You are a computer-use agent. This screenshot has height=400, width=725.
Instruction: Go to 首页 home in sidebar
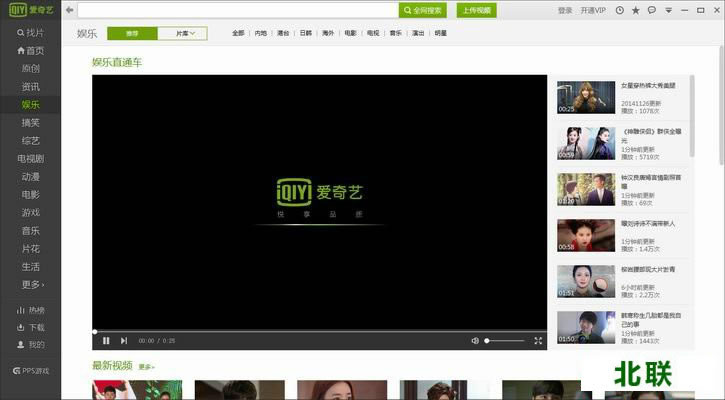(30, 50)
